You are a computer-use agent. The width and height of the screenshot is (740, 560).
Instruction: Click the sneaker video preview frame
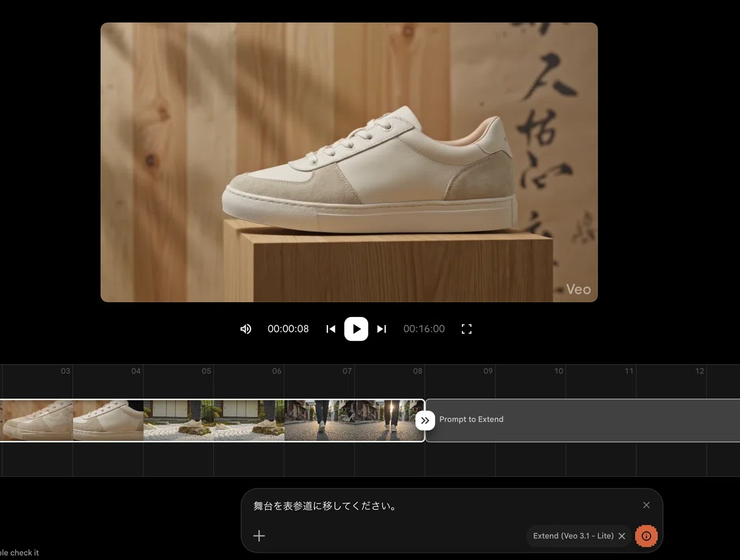[x=349, y=162]
